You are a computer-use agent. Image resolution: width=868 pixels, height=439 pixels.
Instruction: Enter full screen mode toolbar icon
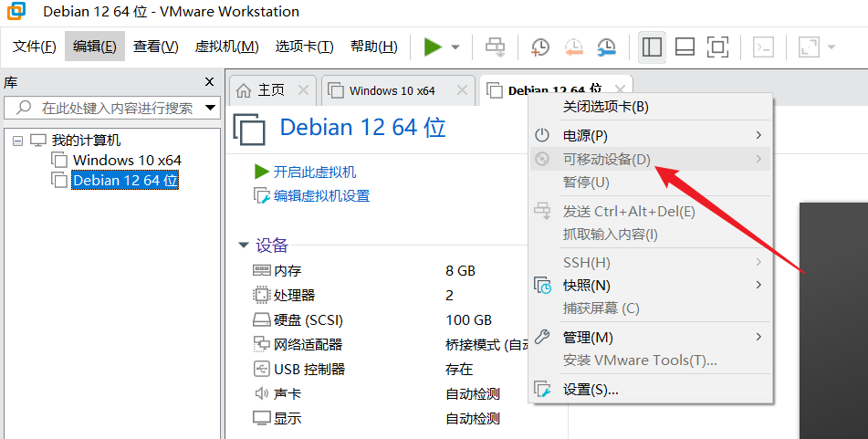click(717, 47)
